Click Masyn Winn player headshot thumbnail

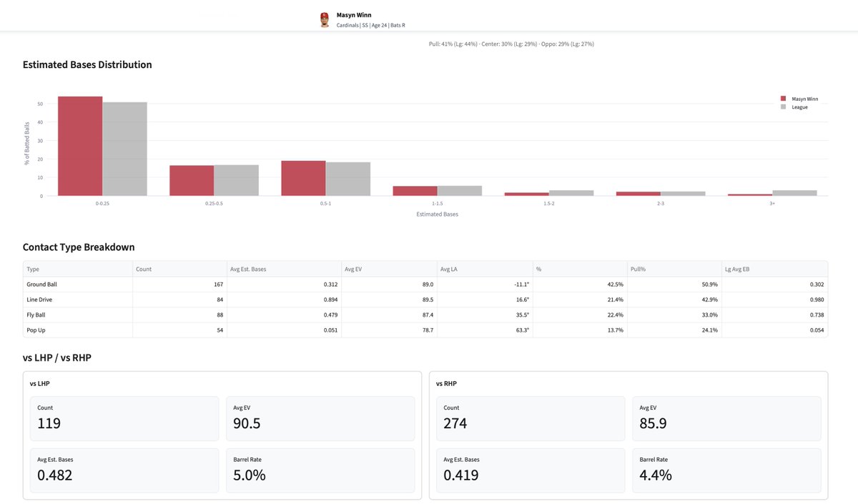point(325,20)
